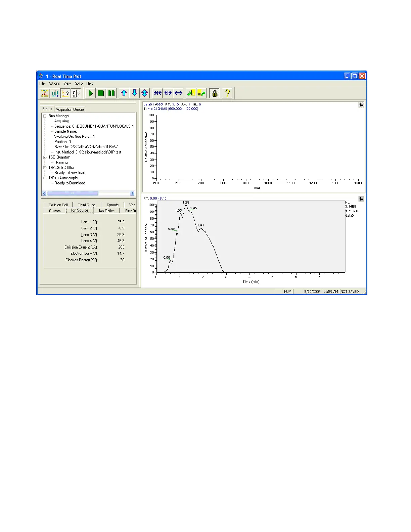Select the Working On: Seq Row #1 row
Viewport: 411px width, 532px height.
pyautogui.click(x=75, y=136)
